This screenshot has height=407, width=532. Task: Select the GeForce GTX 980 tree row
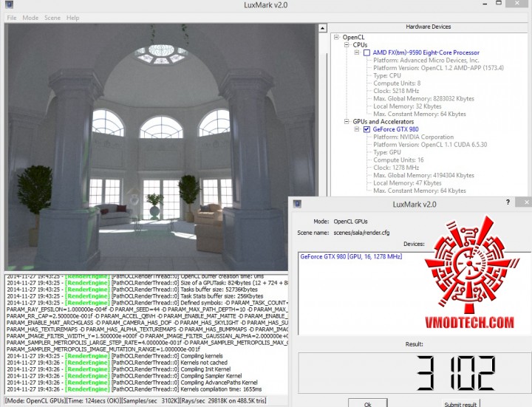pyautogui.click(x=395, y=129)
